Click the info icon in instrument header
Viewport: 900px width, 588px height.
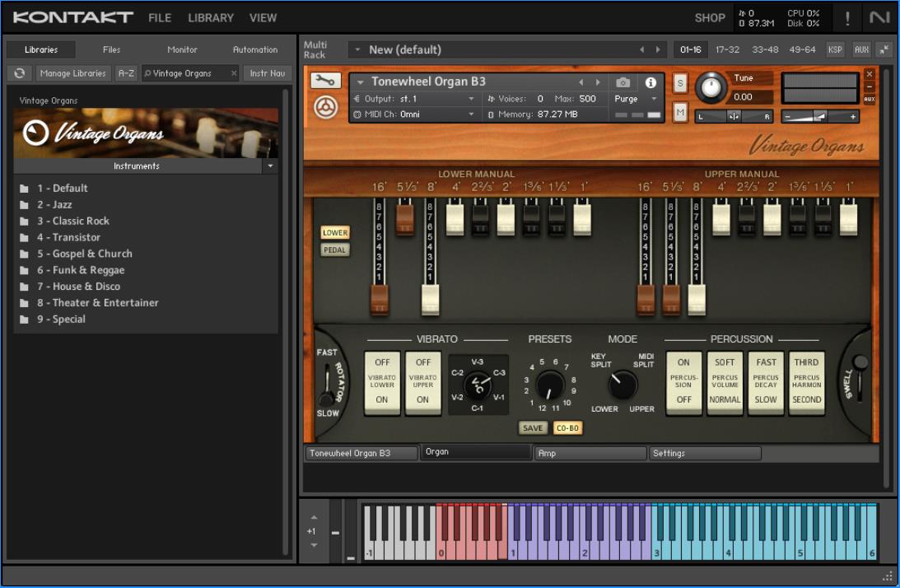[651, 82]
